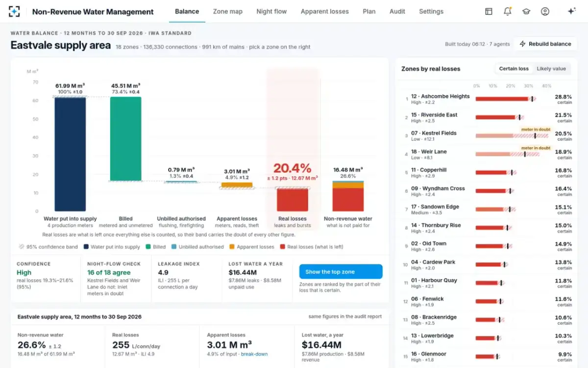Select zone 14 · Thornbury Rise
This screenshot has width=588, height=368.
point(487,228)
